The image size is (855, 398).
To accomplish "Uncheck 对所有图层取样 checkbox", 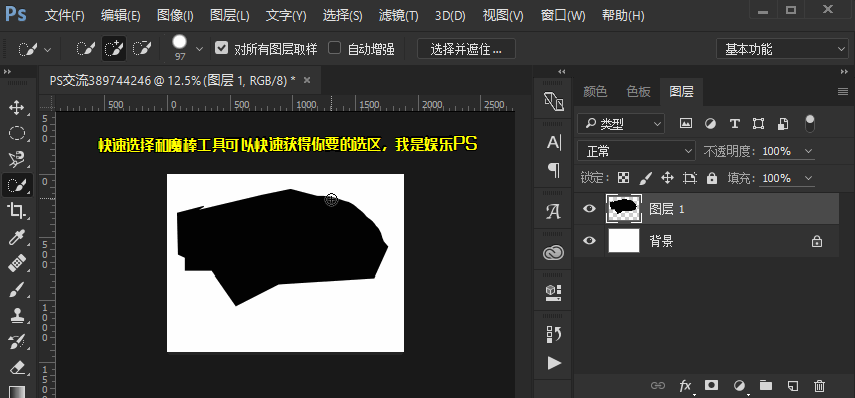I will [221, 48].
